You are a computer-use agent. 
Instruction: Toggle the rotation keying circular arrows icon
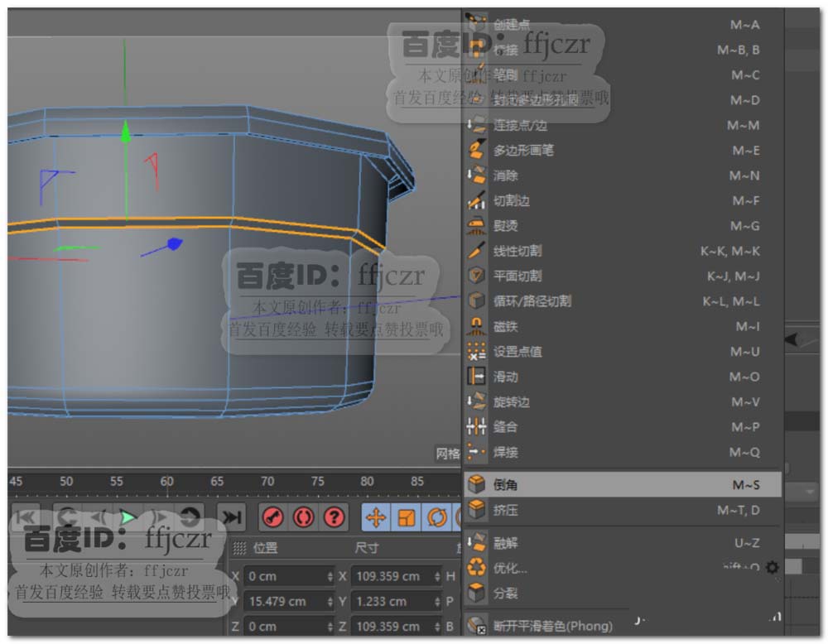click(x=437, y=518)
